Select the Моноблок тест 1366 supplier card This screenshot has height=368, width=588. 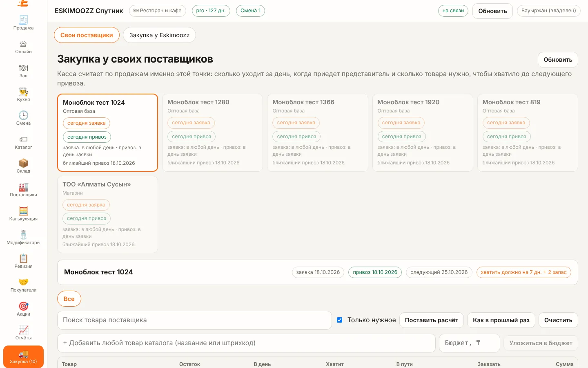pyautogui.click(x=317, y=132)
